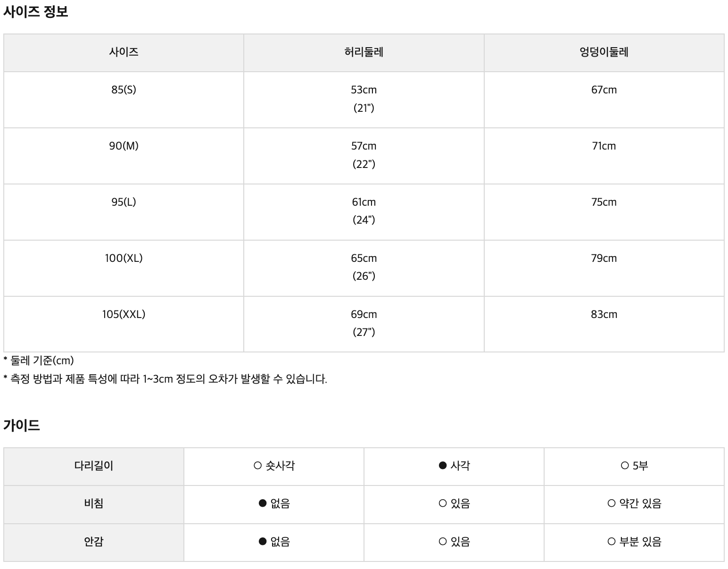The height and width of the screenshot is (569, 728).
Task: Click the 허리둘레 column header
Action: point(364,52)
